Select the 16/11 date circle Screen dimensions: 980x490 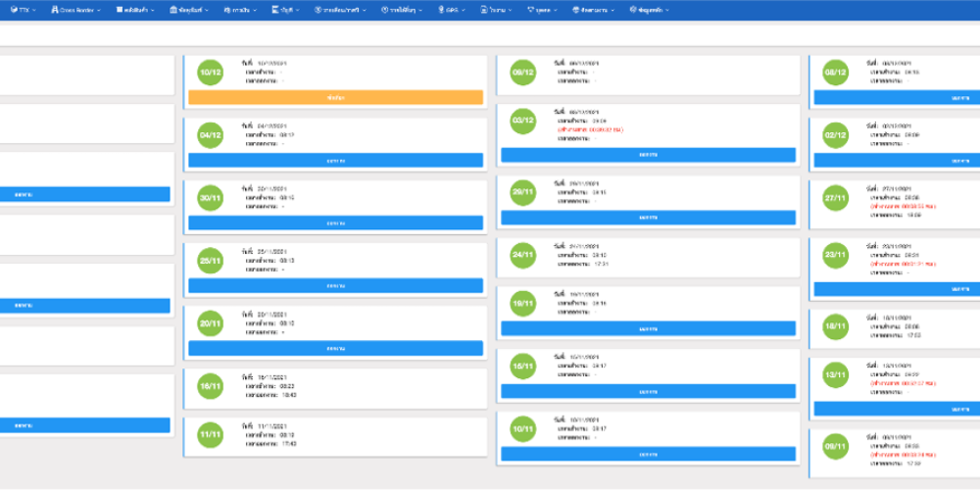pos(210,386)
